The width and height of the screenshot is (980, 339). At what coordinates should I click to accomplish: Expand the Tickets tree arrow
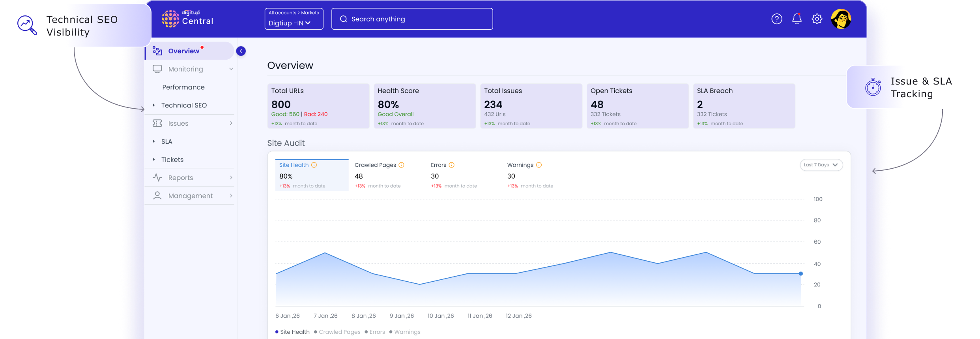pyautogui.click(x=154, y=160)
